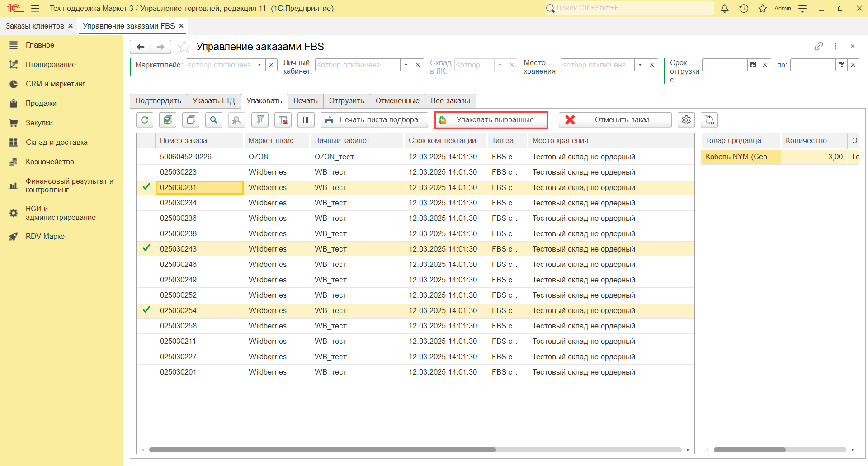Sort by Номер заказа column header

199,141
